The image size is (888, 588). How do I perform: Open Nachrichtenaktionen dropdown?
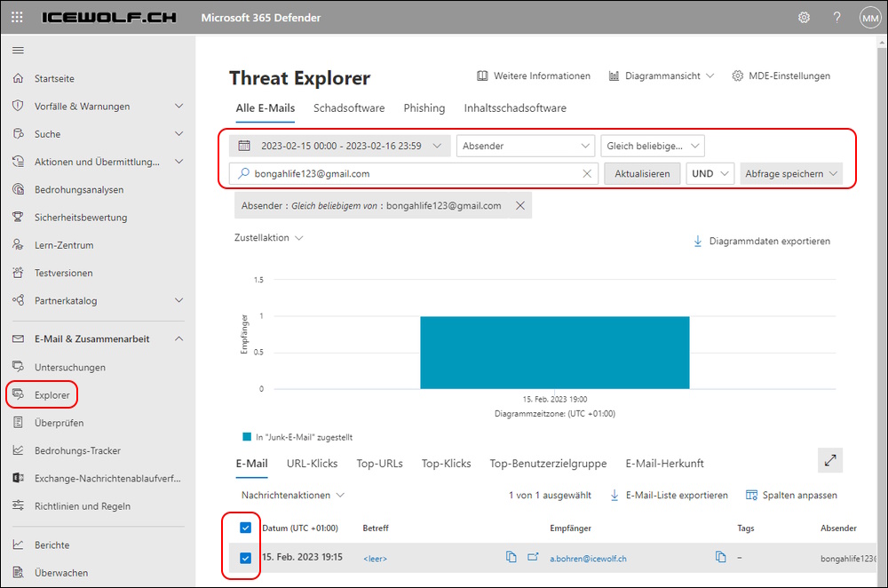pos(292,495)
